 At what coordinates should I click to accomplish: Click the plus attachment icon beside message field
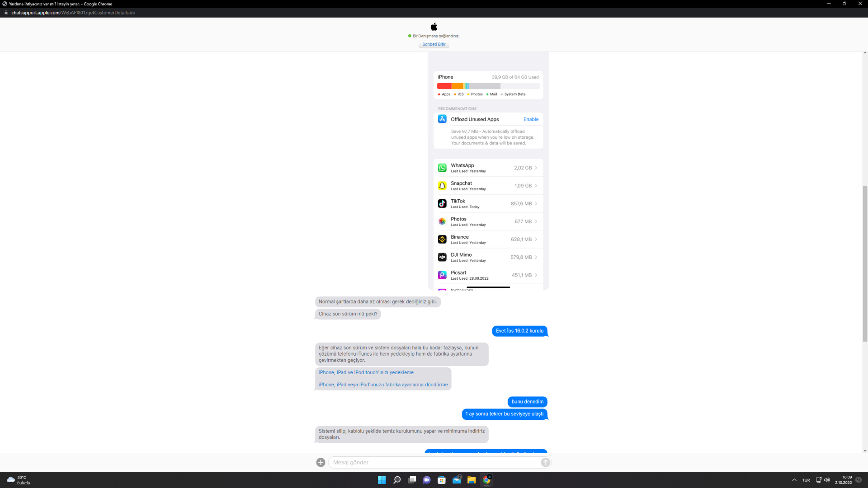pos(321,462)
